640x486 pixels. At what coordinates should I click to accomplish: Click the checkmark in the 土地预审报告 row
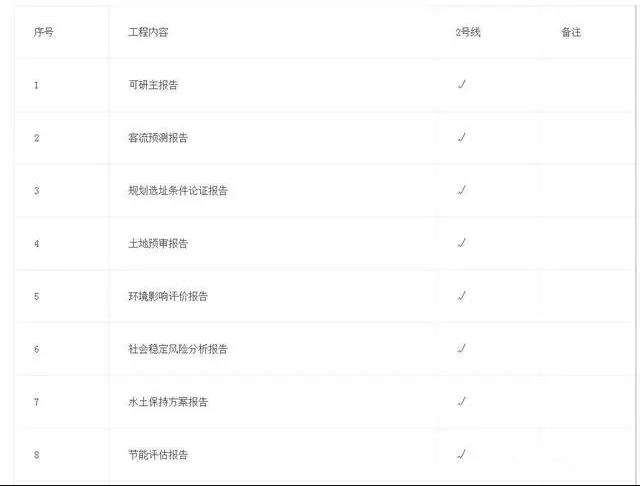pyautogui.click(x=462, y=243)
